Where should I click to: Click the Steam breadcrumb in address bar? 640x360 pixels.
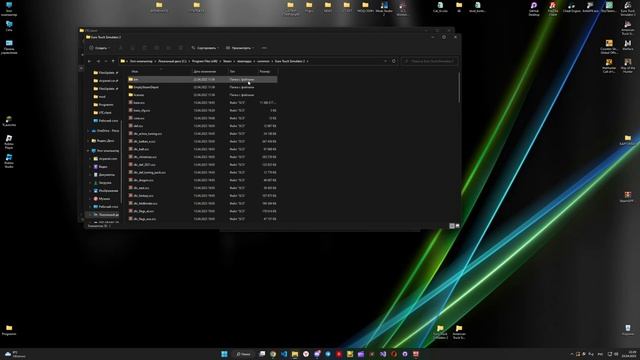pos(227,61)
